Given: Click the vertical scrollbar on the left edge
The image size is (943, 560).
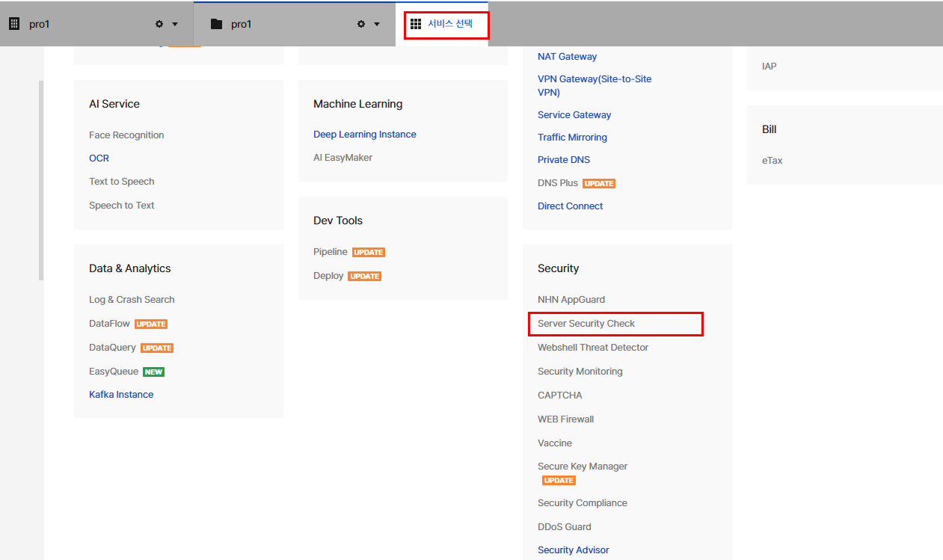Looking at the screenshot, I should pos(41,180).
